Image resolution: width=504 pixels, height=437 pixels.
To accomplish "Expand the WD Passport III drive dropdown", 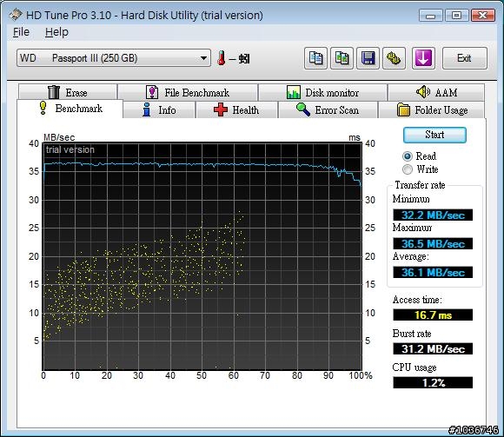I will pos(114,58).
